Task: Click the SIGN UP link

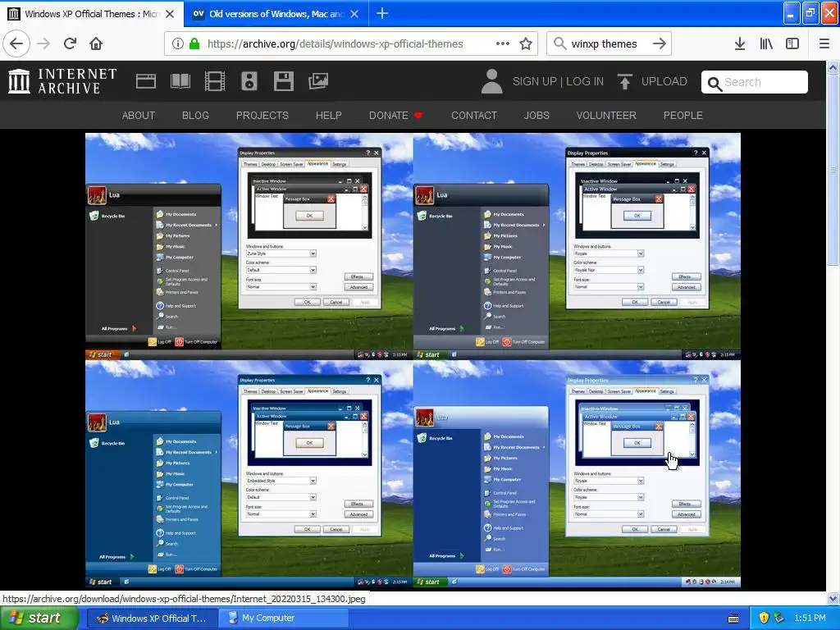Action: [x=534, y=81]
